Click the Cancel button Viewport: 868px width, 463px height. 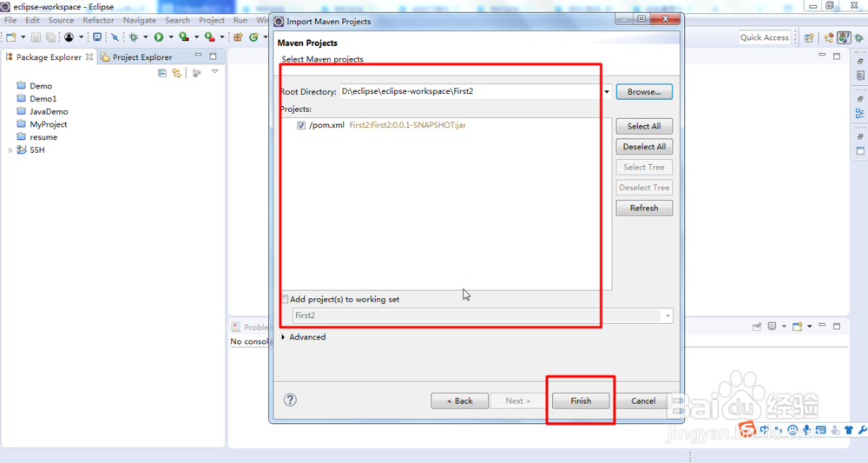click(x=643, y=400)
